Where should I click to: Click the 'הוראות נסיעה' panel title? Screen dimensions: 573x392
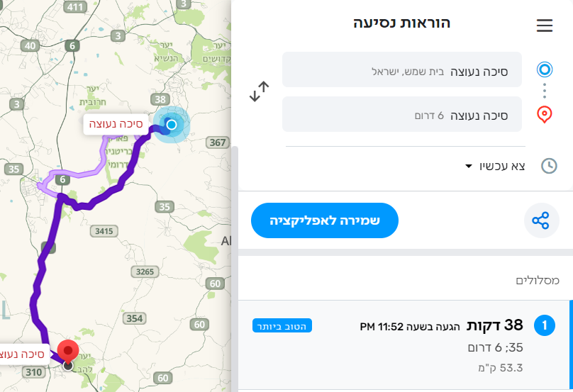click(402, 23)
